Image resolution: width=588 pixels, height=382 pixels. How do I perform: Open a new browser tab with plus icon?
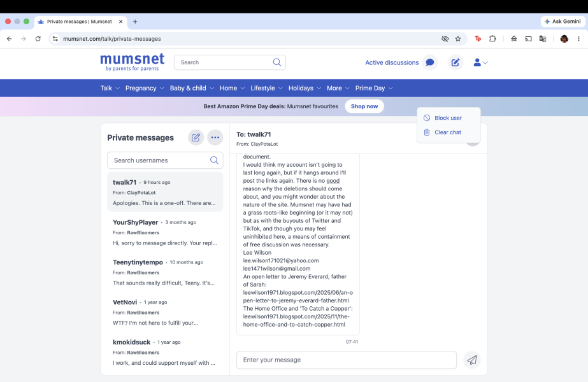[135, 22]
